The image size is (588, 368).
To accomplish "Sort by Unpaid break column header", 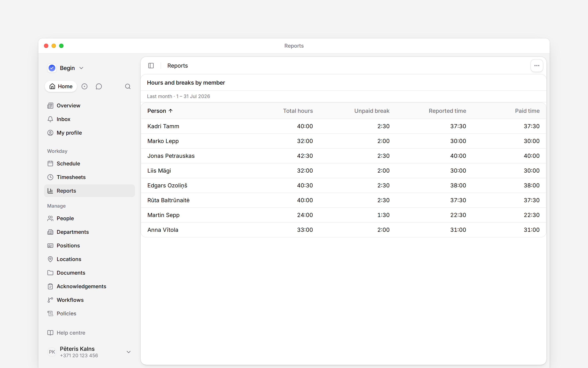I will (372, 111).
